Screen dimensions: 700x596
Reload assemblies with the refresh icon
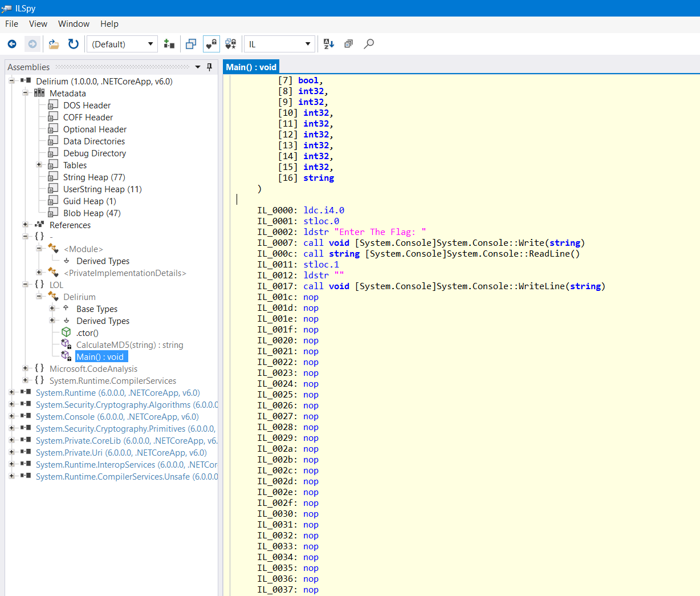point(73,44)
